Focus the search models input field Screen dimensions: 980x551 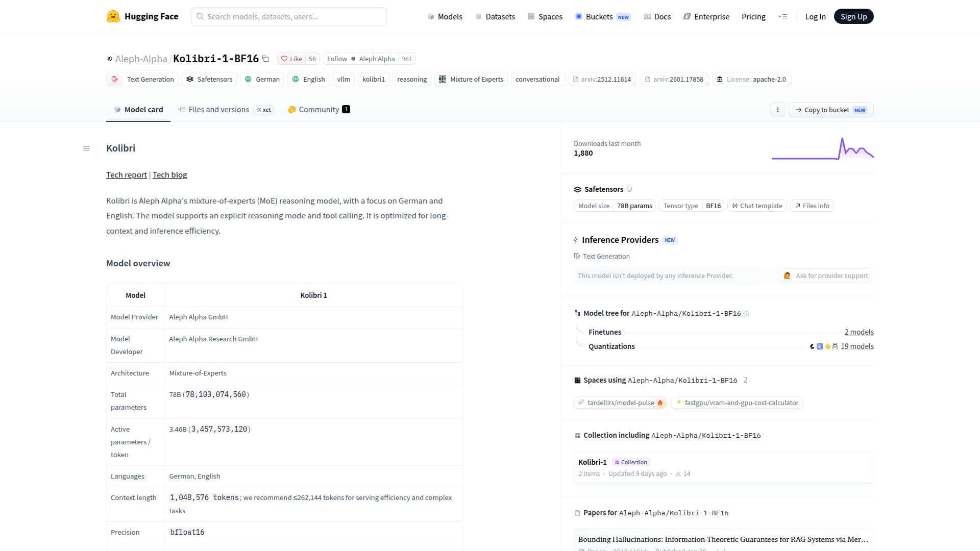coord(289,16)
